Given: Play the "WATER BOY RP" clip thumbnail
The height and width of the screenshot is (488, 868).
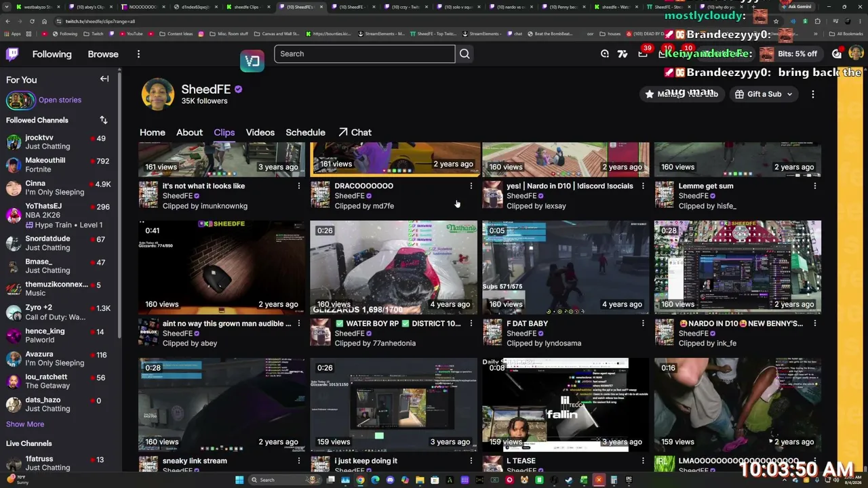Looking at the screenshot, I should coord(394,267).
